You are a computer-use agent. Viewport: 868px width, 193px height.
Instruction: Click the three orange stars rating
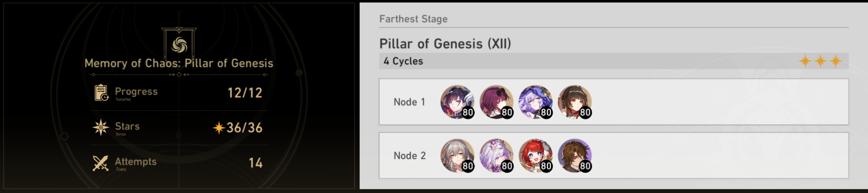tap(820, 61)
